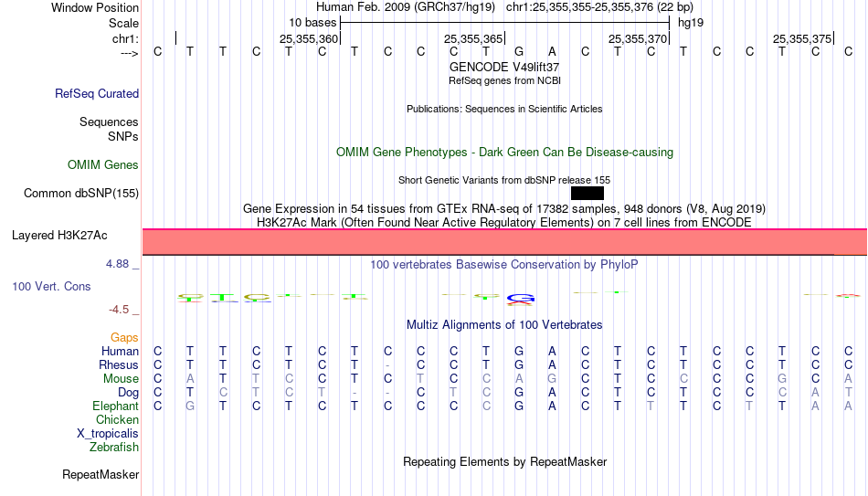Click 'Repeating Elements by RepeatMasker' title
The image size is (868, 496).
505,461
